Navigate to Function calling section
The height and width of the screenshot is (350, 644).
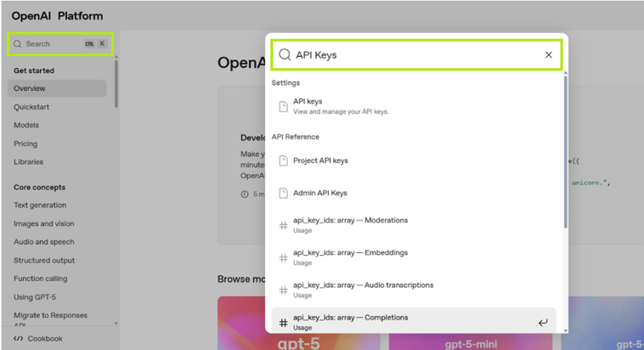point(40,279)
